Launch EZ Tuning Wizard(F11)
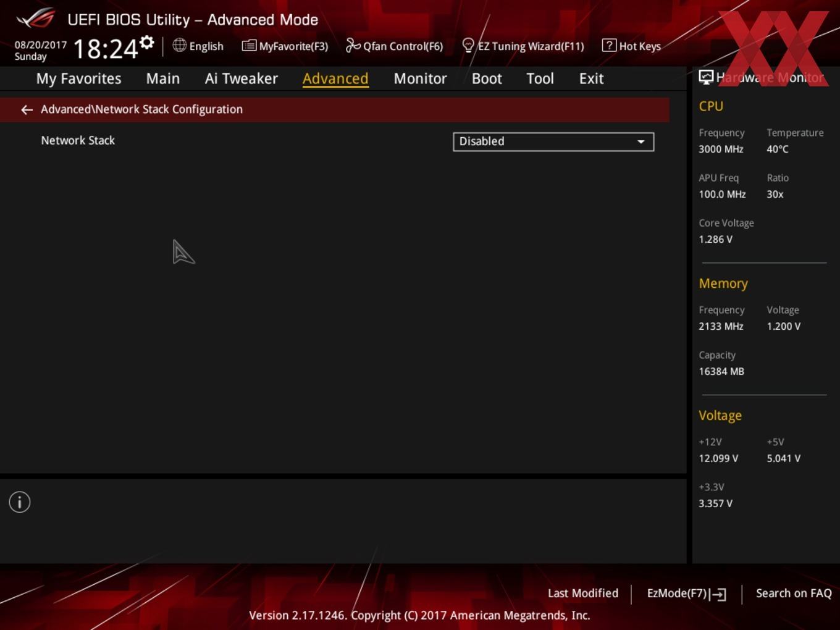840x630 pixels. pyautogui.click(x=531, y=46)
